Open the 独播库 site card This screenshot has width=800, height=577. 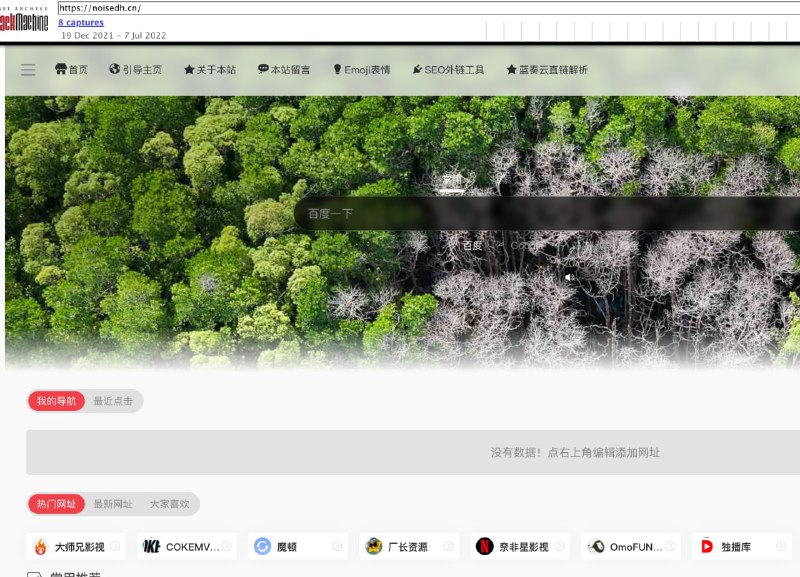click(x=742, y=546)
